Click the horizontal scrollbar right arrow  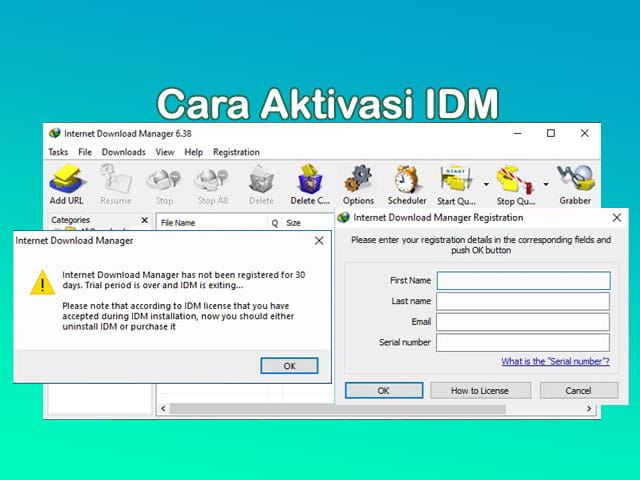point(589,409)
